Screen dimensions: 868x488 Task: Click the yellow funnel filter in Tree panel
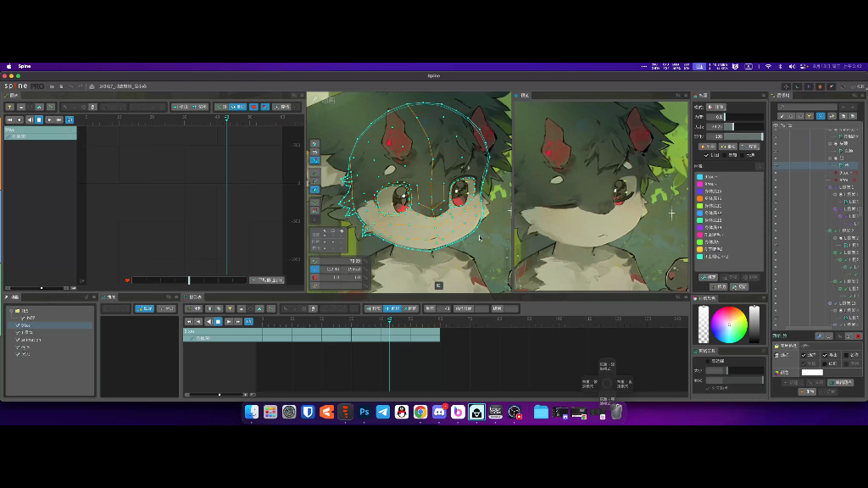pos(810,116)
